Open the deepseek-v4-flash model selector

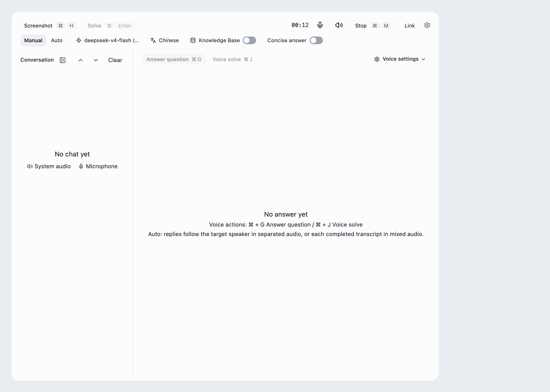[108, 40]
